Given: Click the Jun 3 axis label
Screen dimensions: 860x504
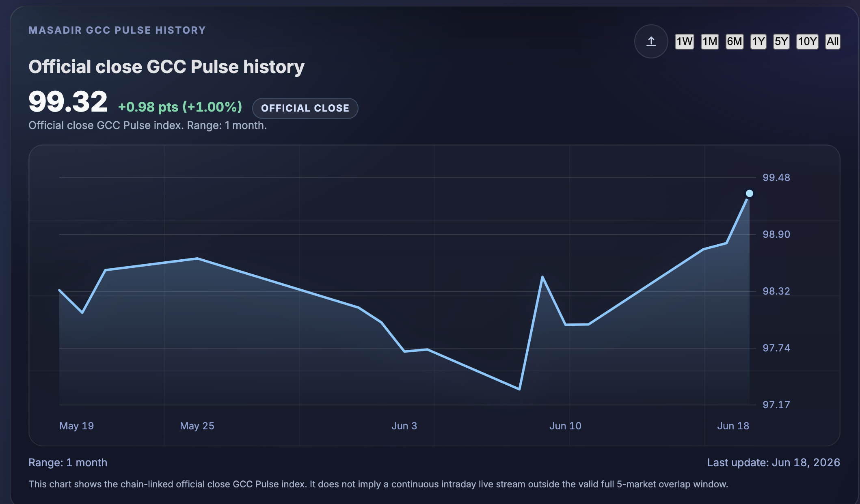Looking at the screenshot, I should coord(404,426).
